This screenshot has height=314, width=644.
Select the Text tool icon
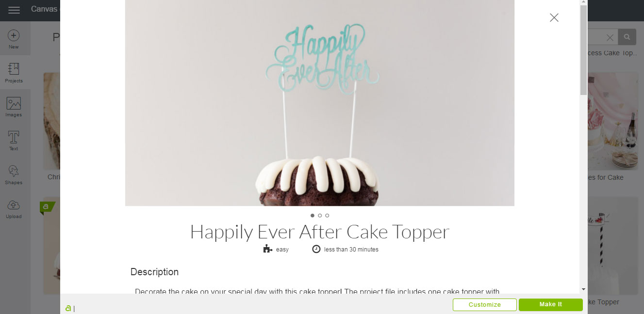coord(14,137)
